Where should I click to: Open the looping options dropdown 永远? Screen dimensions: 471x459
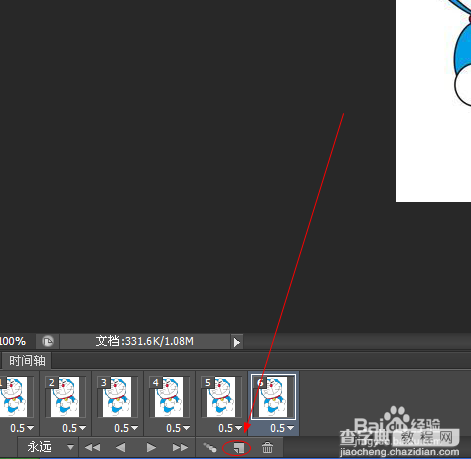pos(49,447)
